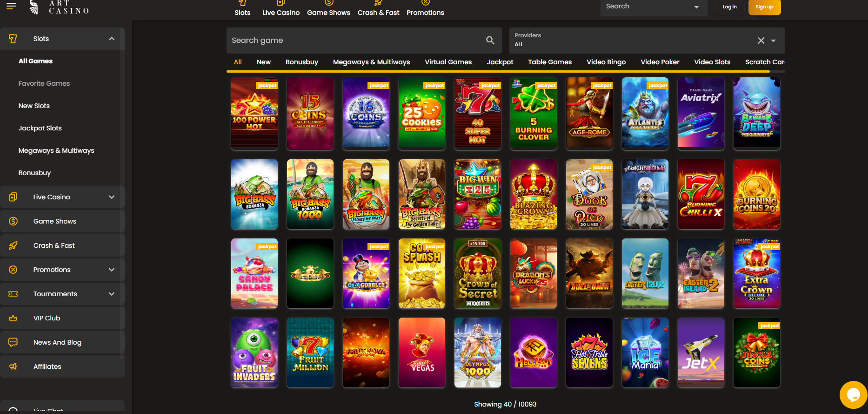868x414 pixels.
Task: Open Live Casino in top navigation
Action: 281,8
